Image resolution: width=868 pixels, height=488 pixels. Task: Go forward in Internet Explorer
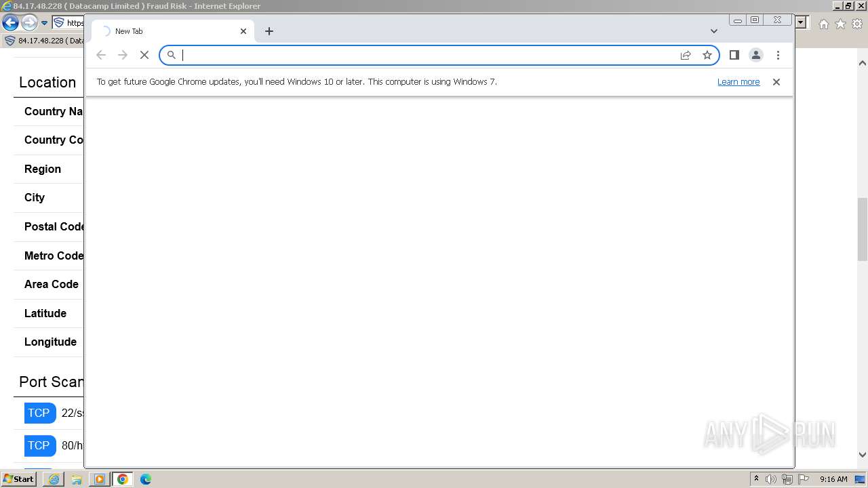click(x=29, y=22)
